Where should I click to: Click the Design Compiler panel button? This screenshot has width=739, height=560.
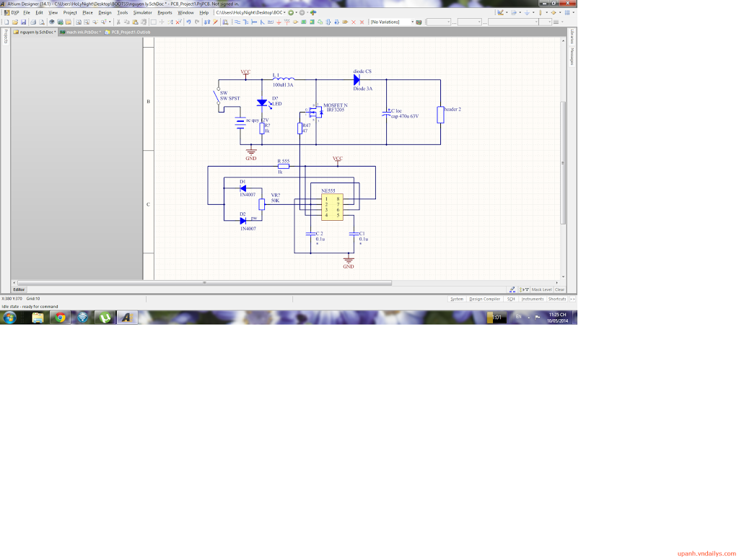pos(484,299)
